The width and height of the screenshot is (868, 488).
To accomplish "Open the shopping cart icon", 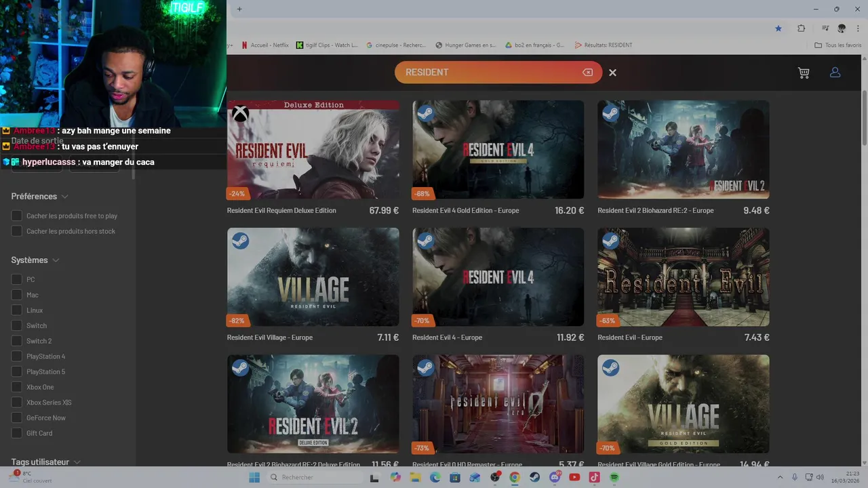I will (804, 73).
